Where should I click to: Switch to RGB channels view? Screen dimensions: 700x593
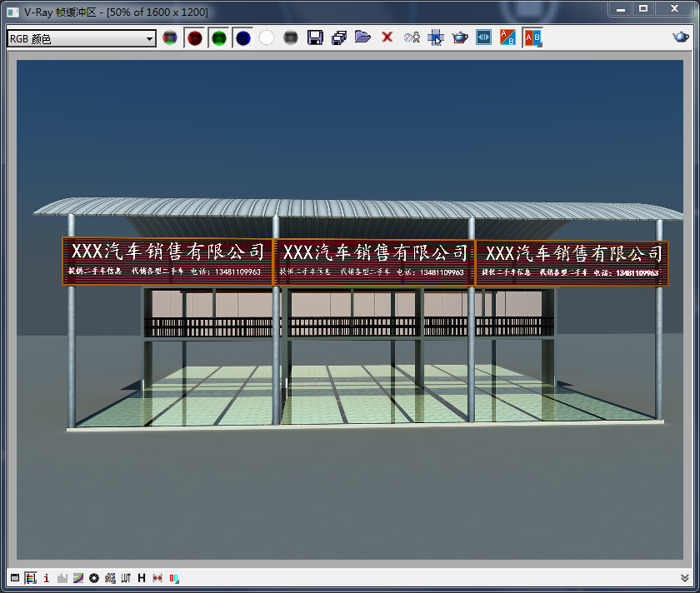pyautogui.click(x=170, y=37)
